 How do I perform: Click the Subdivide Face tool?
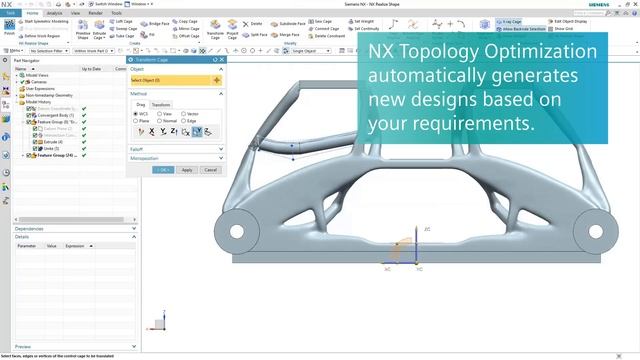coord(288,24)
